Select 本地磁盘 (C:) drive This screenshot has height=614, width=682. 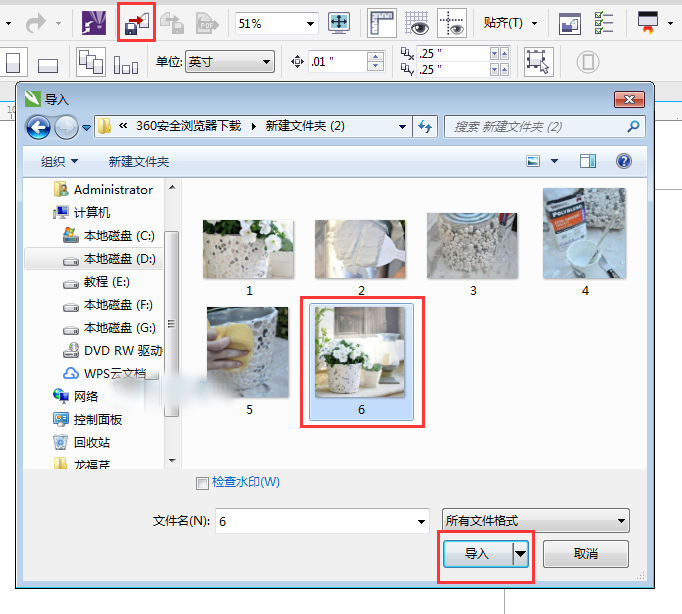(x=109, y=235)
